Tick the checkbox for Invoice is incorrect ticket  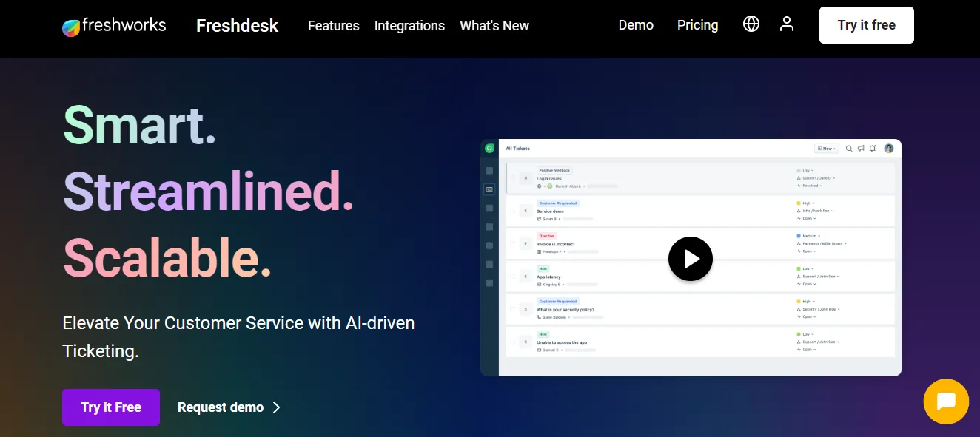[512, 243]
